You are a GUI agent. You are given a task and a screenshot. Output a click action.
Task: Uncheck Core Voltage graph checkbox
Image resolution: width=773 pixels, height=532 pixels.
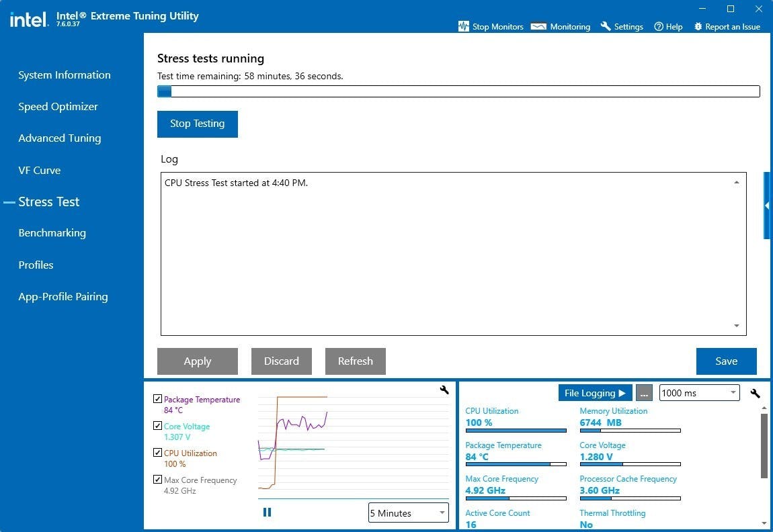[x=157, y=426]
